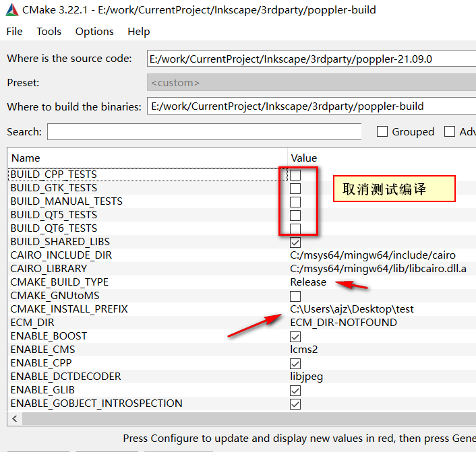This screenshot has width=476, height=452.
Task: Select the CMAKE_INSTALL_PREFIX row name
Action: coord(69,309)
